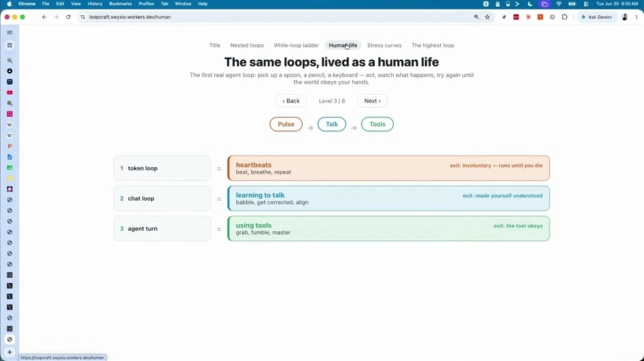The width and height of the screenshot is (644, 361).
Task: Open the Bookmarks menu
Action: pyautogui.click(x=120, y=4)
